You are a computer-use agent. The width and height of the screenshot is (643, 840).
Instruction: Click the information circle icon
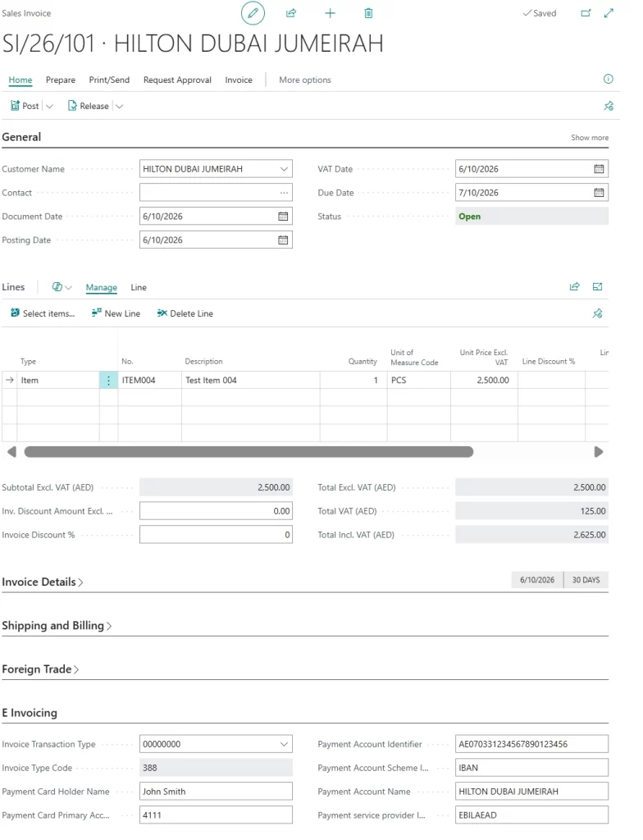click(x=609, y=79)
